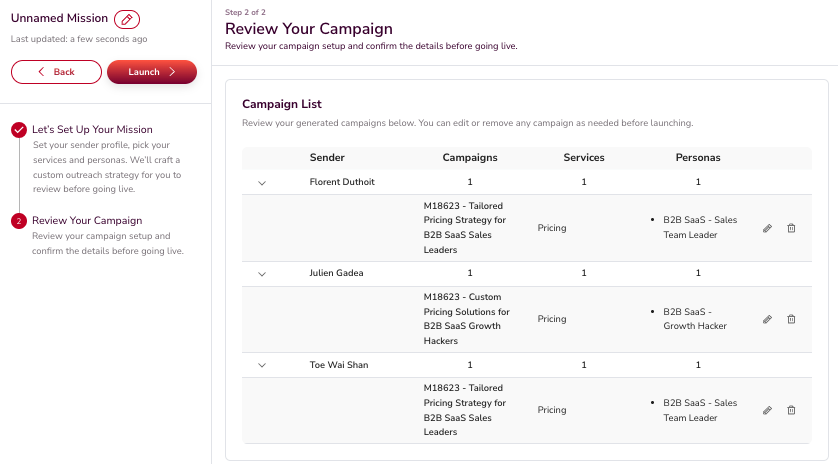Select the Review Your Campaign step
Screen dimensions: 838x464
tap(87, 220)
